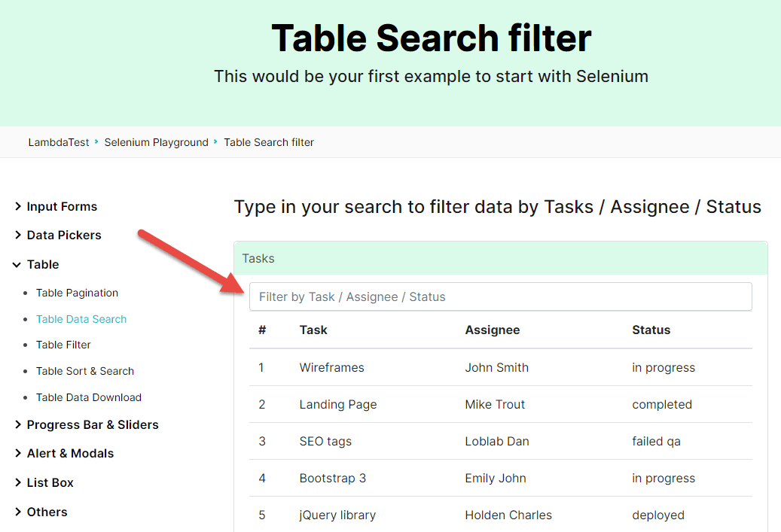Expand the Alert & Modals section
This screenshot has width=781, height=532.
[70, 453]
